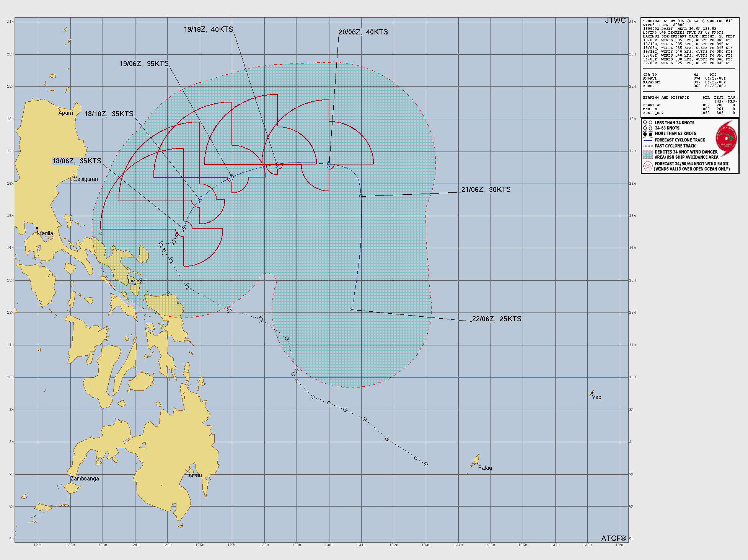Click the Palau island marker
Image resolution: width=748 pixels, height=560 pixels.
point(478,463)
